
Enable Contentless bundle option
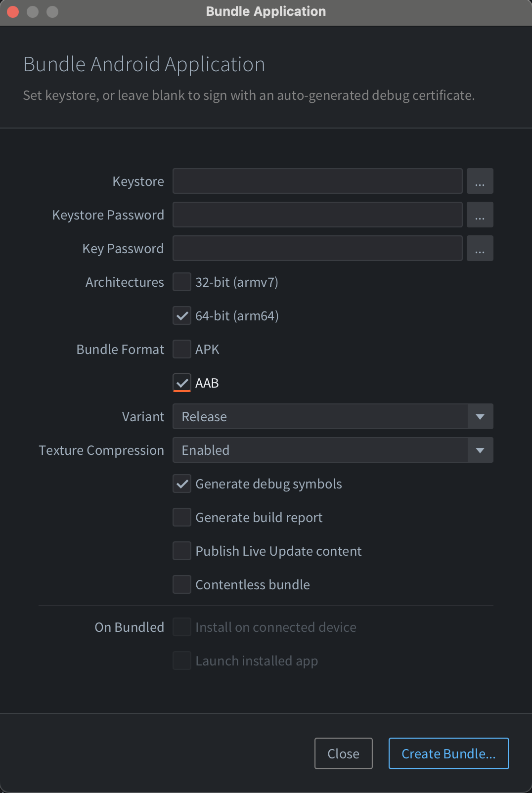click(x=182, y=584)
